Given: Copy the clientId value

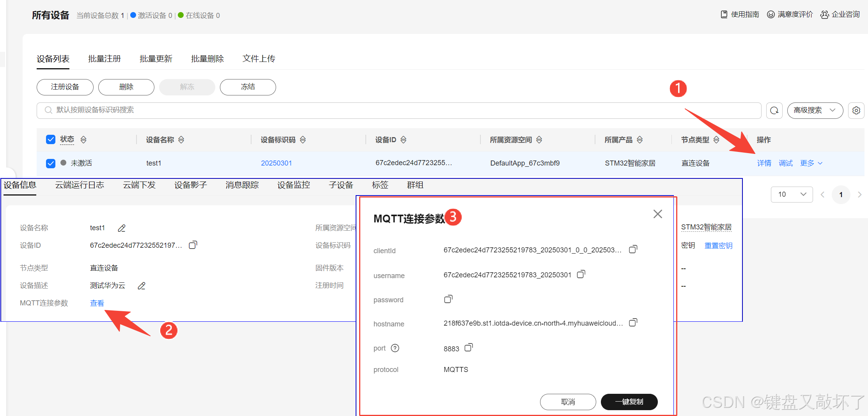Looking at the screenshot, I should [632, 249].
